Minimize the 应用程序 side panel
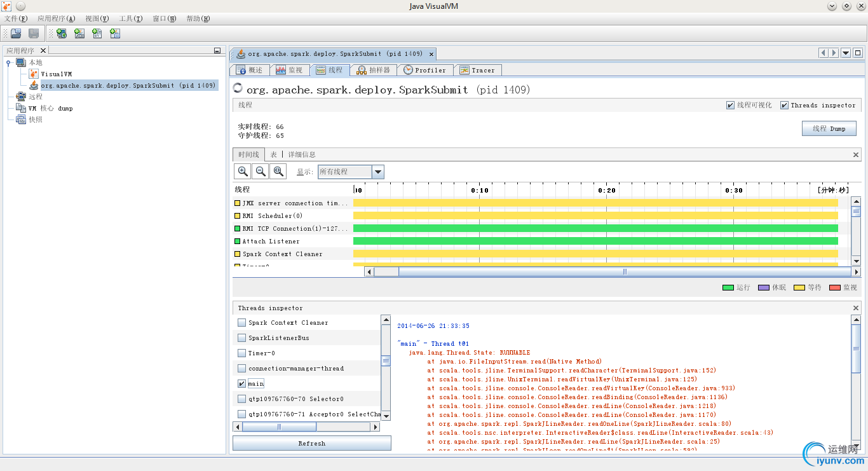 [x=217, y=51]
